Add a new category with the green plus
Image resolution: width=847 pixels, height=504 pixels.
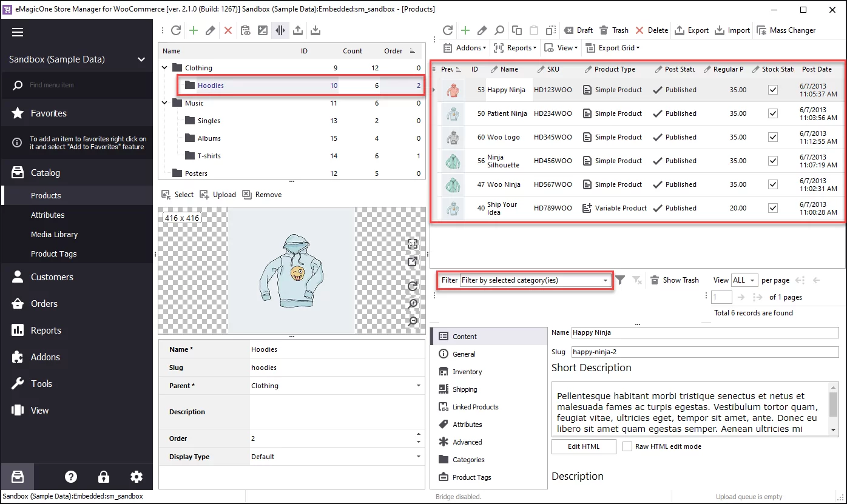(x=194, y=30)
